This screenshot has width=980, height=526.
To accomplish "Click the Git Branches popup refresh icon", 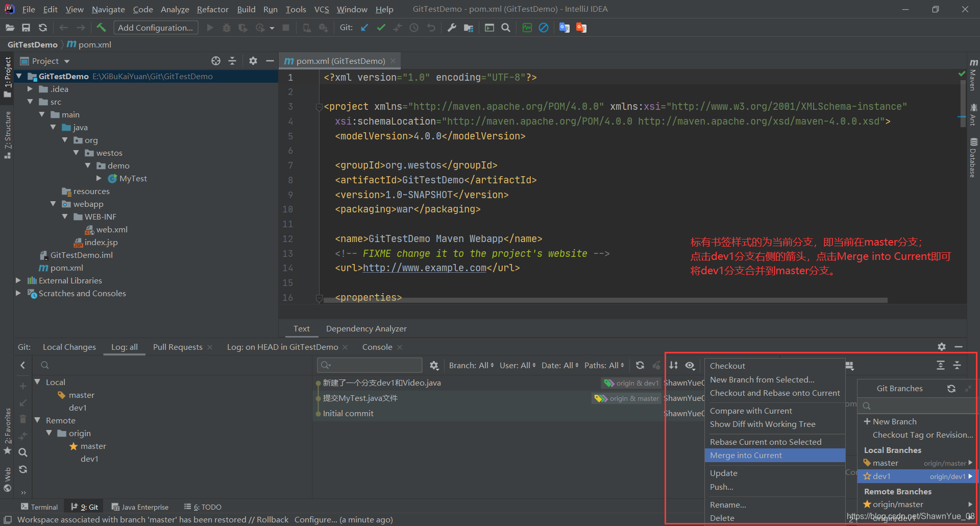I will pos(951,389).
